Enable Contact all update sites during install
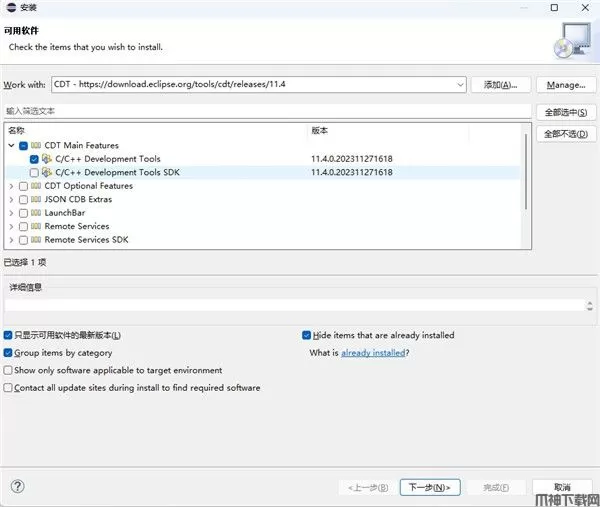The image size is (600, 507). (8, 388)
